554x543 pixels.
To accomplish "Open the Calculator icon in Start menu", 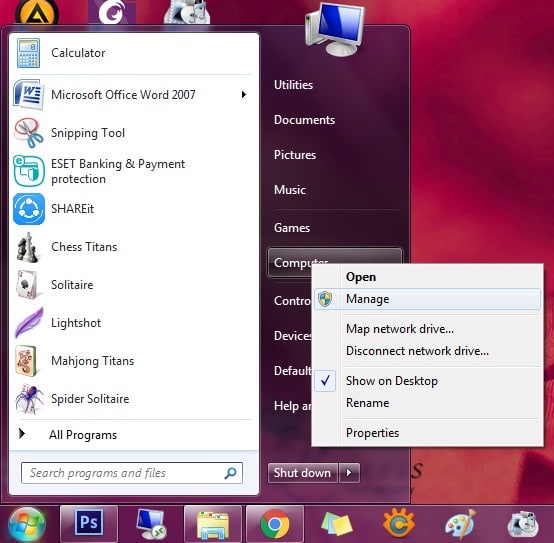I will pos(28,53).
